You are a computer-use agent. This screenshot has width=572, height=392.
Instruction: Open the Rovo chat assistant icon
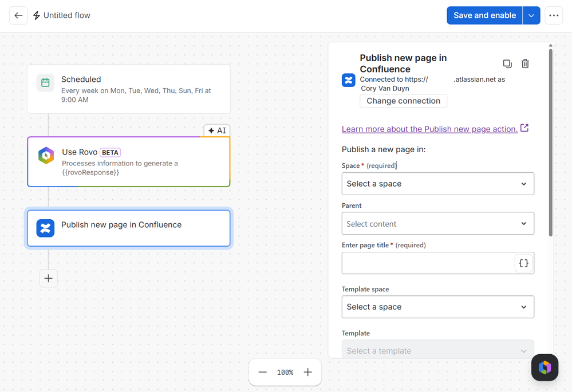545,367
